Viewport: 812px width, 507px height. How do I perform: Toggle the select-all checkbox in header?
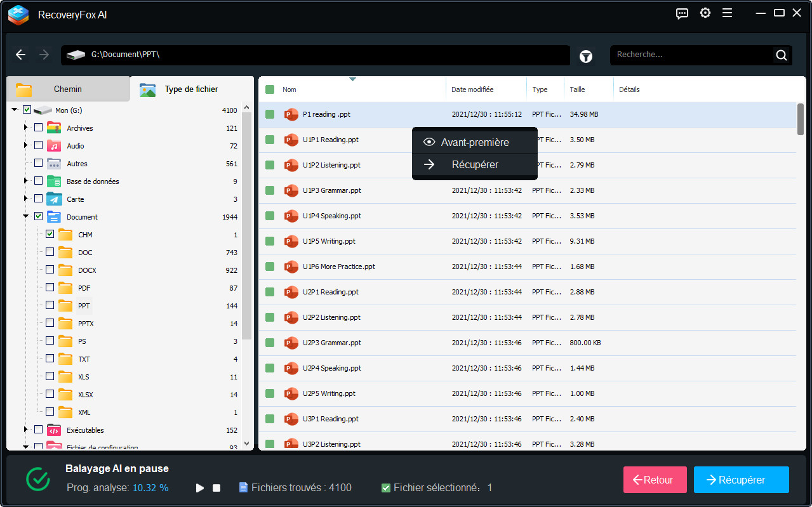click(x=270, y=89)
